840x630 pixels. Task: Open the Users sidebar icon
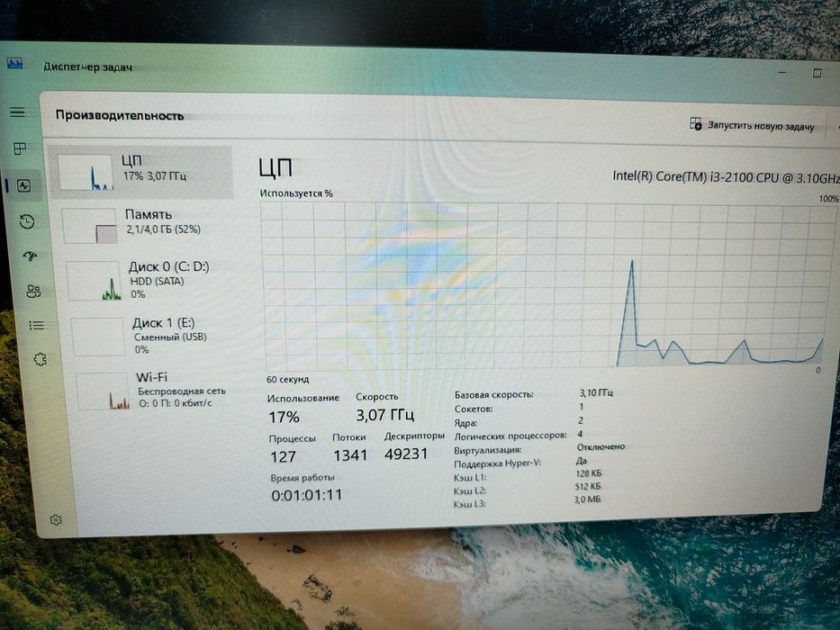pos(33,291)
